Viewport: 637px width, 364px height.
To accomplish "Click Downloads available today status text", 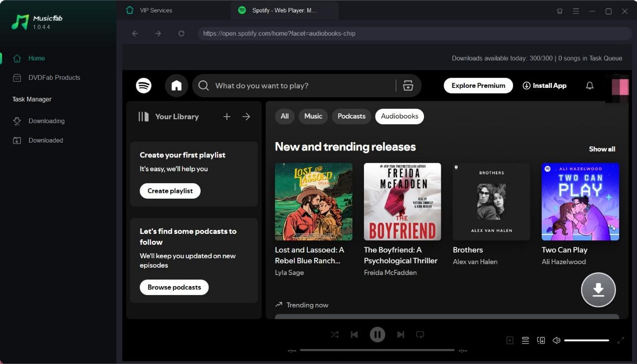I will point(537,58).
